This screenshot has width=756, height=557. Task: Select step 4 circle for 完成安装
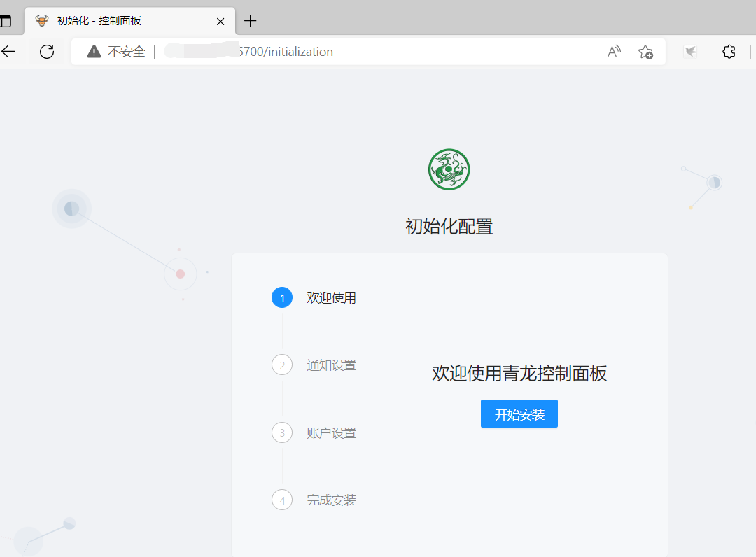click(282, 500)
